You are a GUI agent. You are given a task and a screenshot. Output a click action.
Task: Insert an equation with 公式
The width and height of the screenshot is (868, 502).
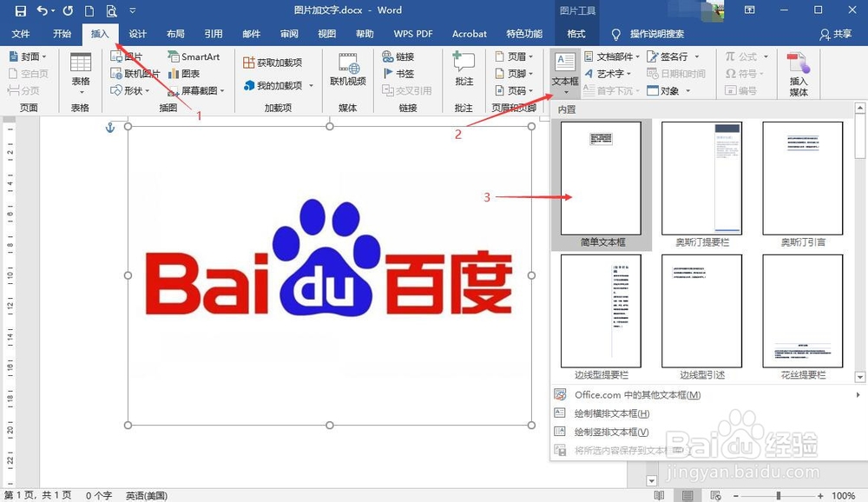746,56
